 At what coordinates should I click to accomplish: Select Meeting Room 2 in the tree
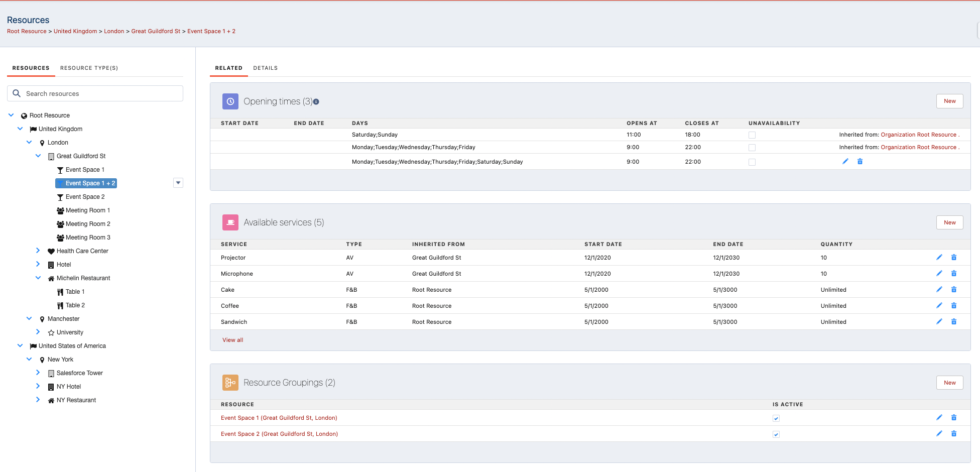pyautogui.click(x=87, y=224)
